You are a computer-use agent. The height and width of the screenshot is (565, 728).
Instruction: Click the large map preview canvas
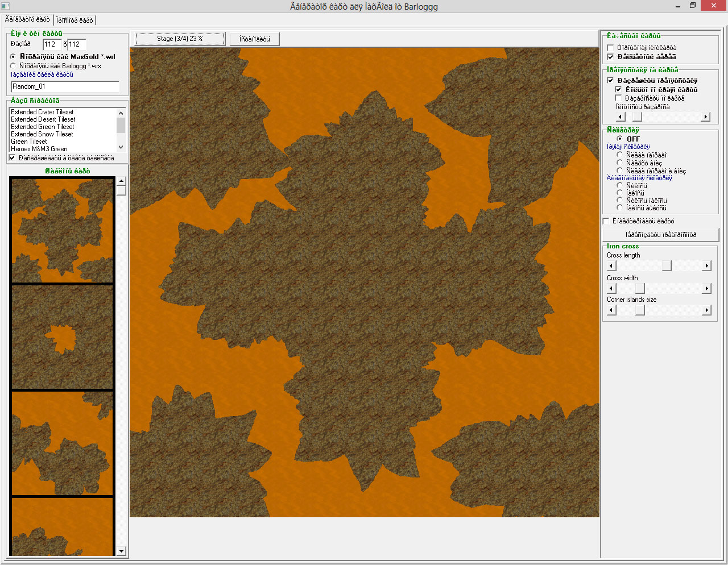[365, 282]
